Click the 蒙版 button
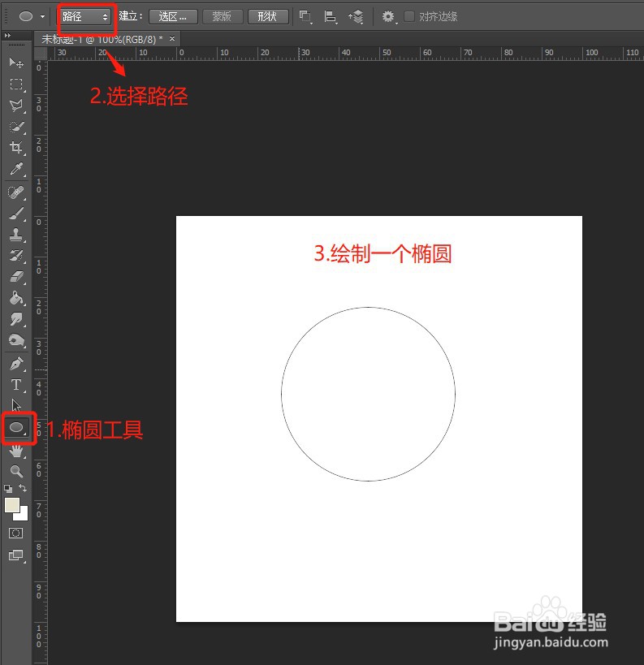The image size is (644, 665). click(x=223, y=17)
